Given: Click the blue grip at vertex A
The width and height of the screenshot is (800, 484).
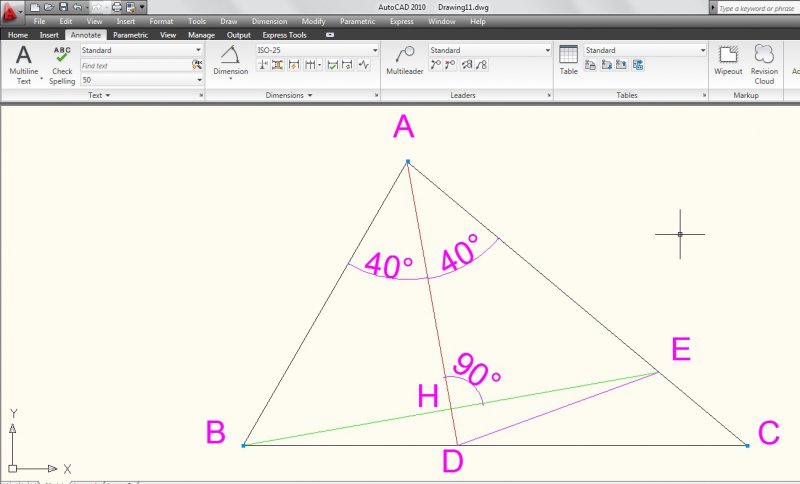Looking at the screenshot, I should (408, 162).
